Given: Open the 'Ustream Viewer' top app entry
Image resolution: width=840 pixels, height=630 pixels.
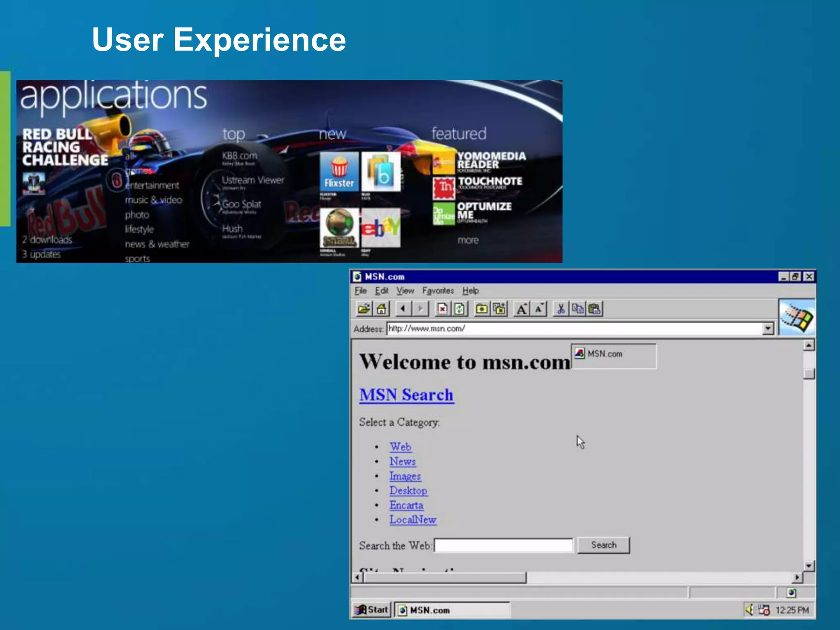Looking at the screenshot, I should tap(253, 180).
